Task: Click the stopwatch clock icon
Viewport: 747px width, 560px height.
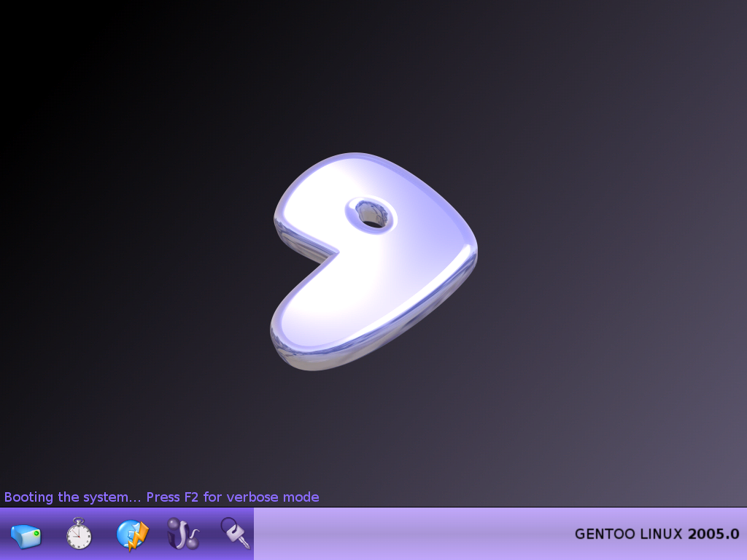Action: [x=79, y=533]
